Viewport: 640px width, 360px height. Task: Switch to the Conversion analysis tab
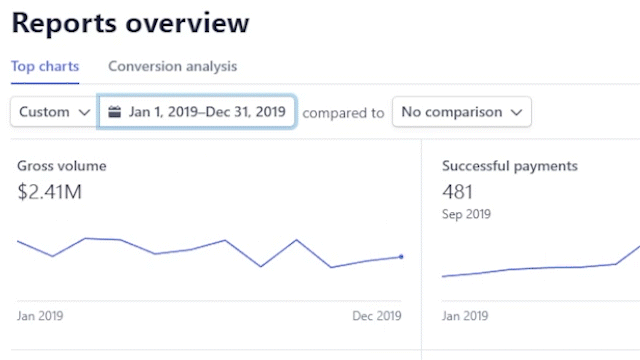(x=172, y=66)
